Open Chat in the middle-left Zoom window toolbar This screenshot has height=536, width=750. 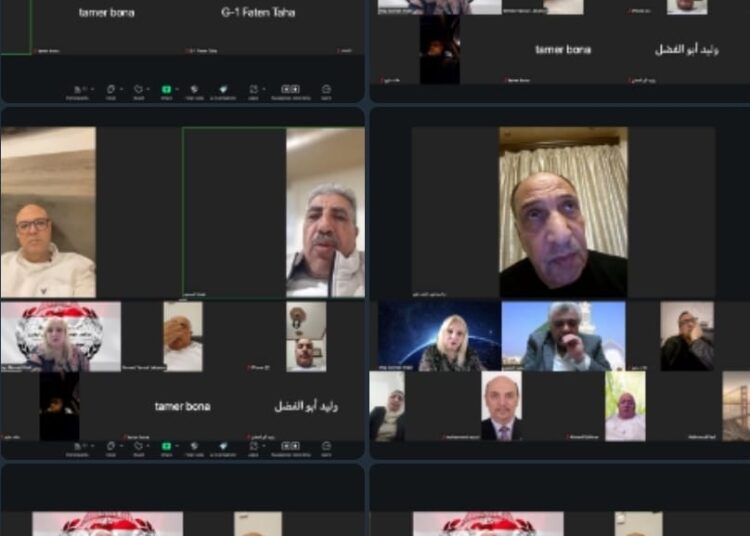click(110, 449)
